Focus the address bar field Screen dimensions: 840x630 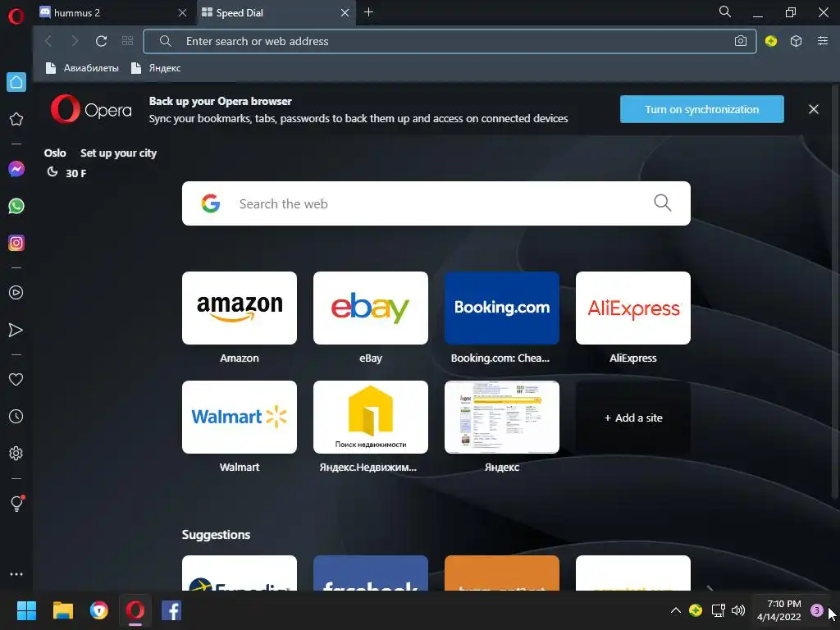[x=450, y=41]
